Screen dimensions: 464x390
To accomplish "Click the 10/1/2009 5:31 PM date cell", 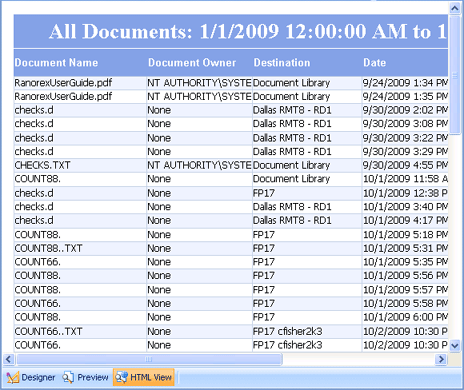I will [x=405, y=248].
